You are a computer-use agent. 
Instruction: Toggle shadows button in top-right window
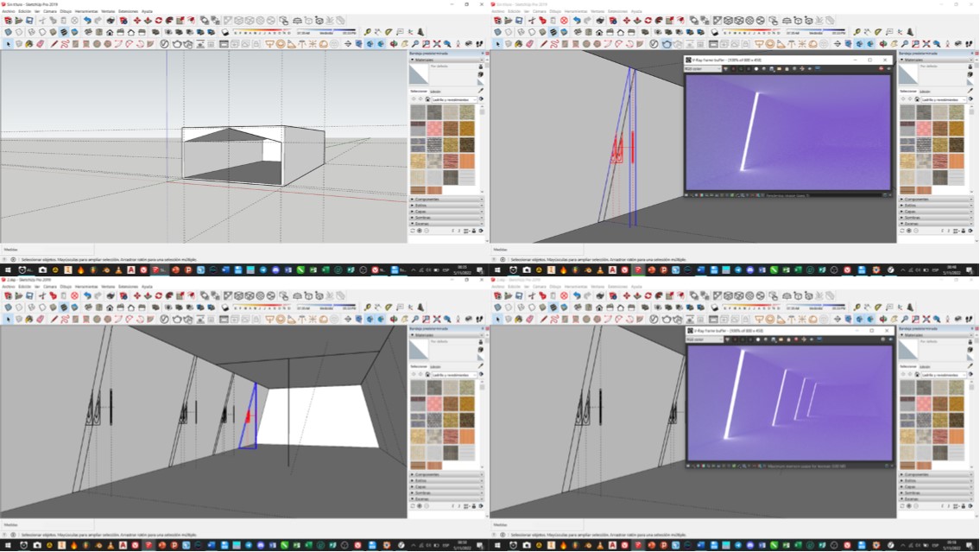(714, 32)
